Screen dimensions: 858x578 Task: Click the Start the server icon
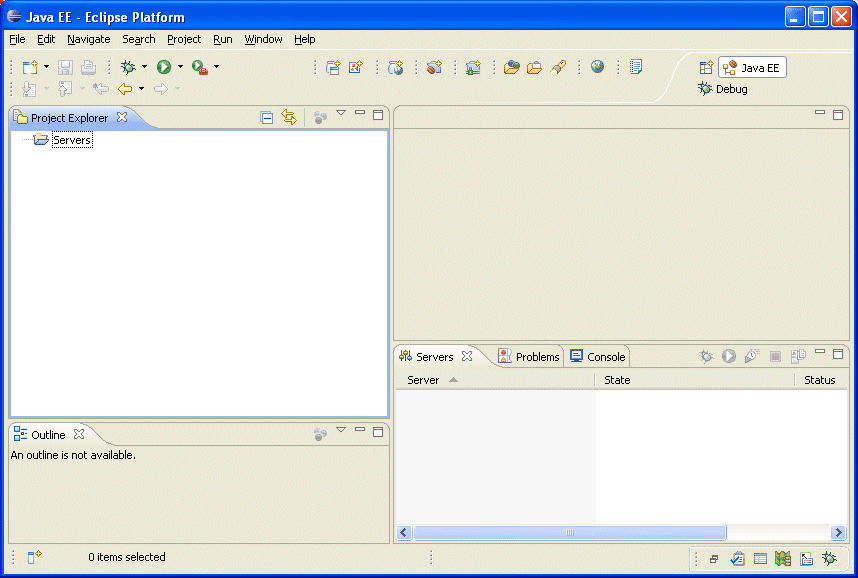tap(729, 356)
